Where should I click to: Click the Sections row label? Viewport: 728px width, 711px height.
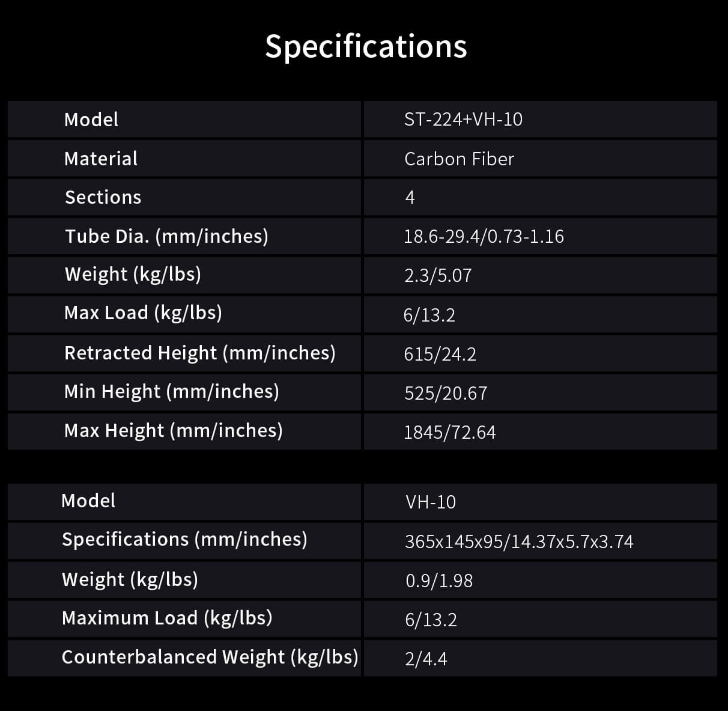tap(103, 197)
